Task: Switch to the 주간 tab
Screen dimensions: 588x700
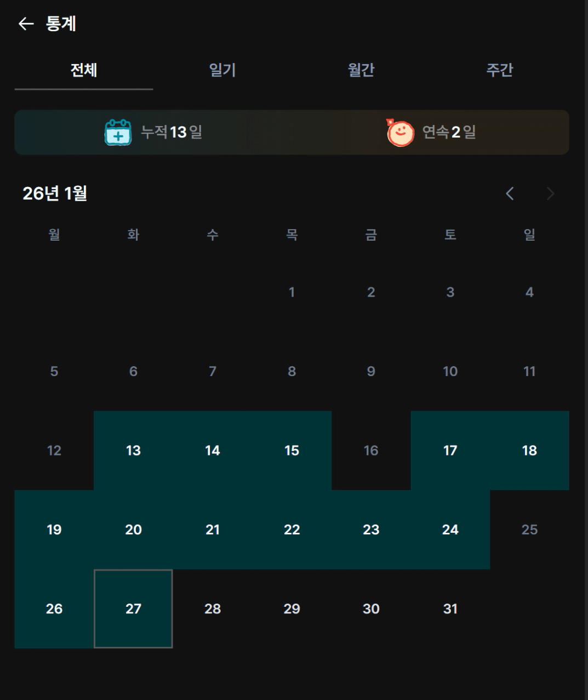Action: click(500, 70)
